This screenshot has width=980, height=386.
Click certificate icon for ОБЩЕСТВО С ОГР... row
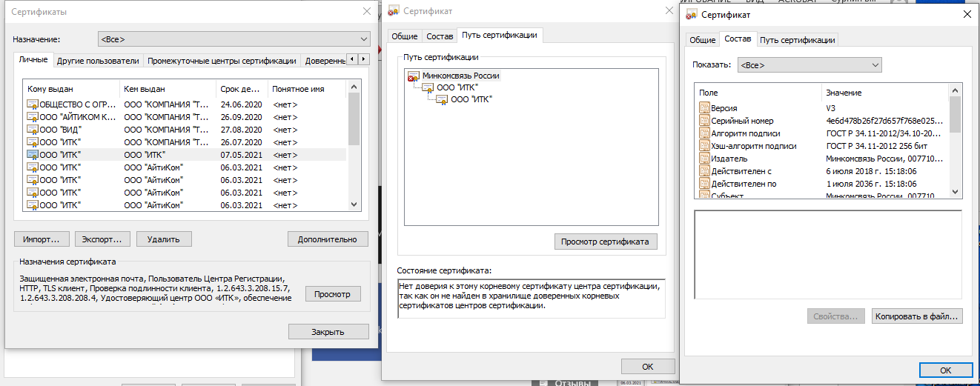33,104
